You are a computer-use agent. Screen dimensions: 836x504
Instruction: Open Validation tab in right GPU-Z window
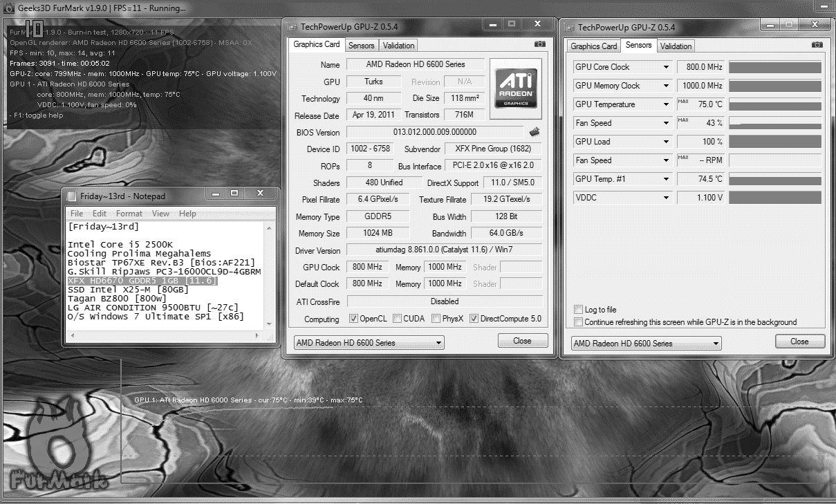click(676, 46)
